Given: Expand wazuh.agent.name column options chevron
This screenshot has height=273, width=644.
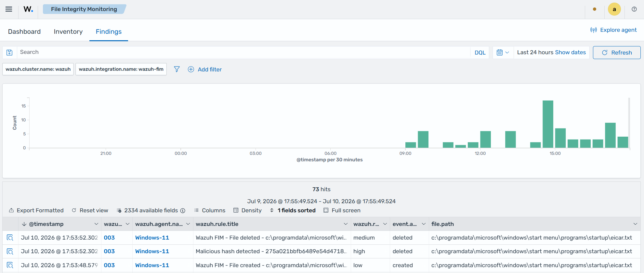Looking at the screenshot, I should (x=188, y=224).
